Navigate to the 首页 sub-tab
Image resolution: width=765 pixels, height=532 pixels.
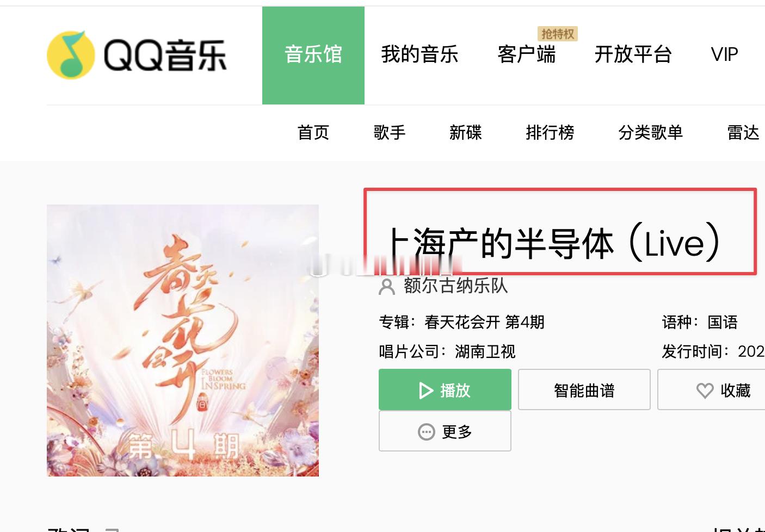(313, 132)
